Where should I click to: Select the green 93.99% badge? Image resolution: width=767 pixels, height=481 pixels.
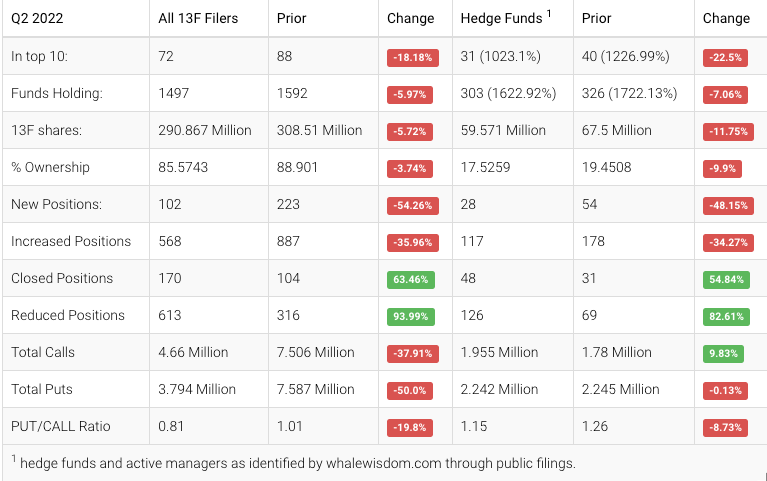point(412,316)
